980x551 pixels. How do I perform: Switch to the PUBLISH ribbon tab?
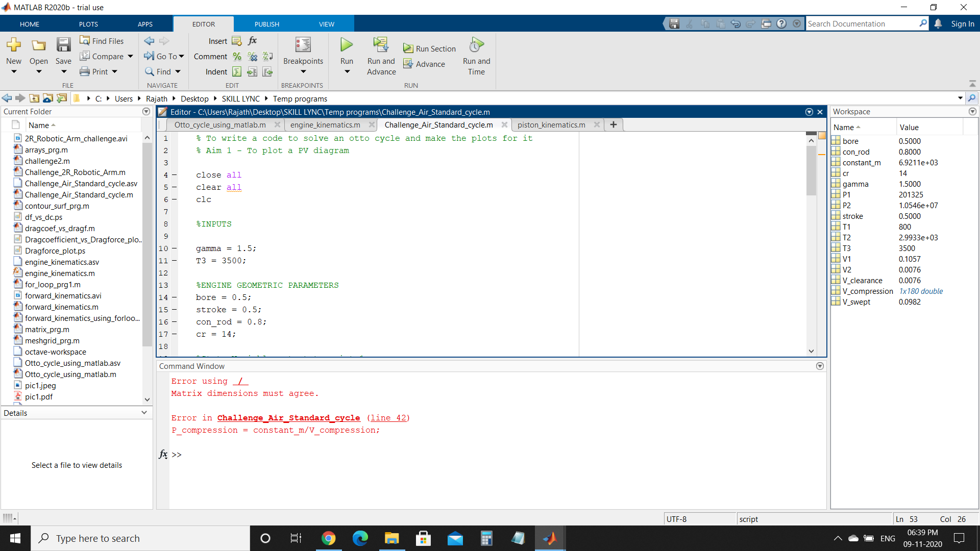click(266, 24)
